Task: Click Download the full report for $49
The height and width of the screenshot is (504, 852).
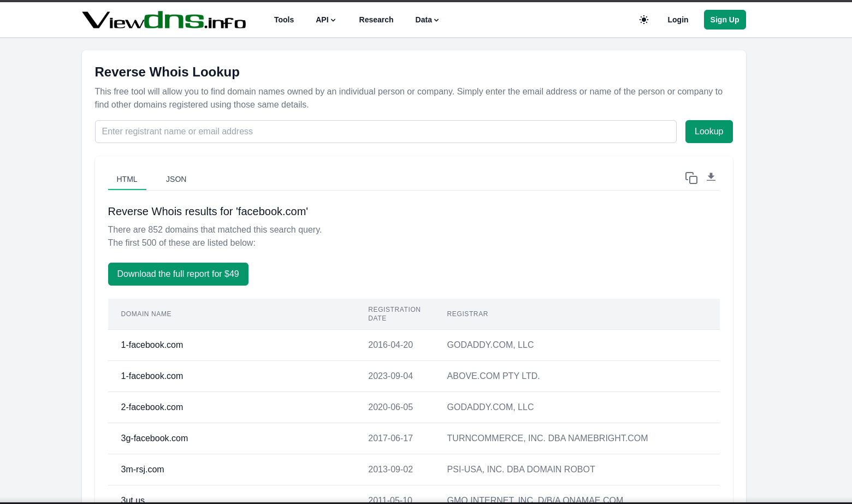Action: pyautogui.click(x=178, y=274)
